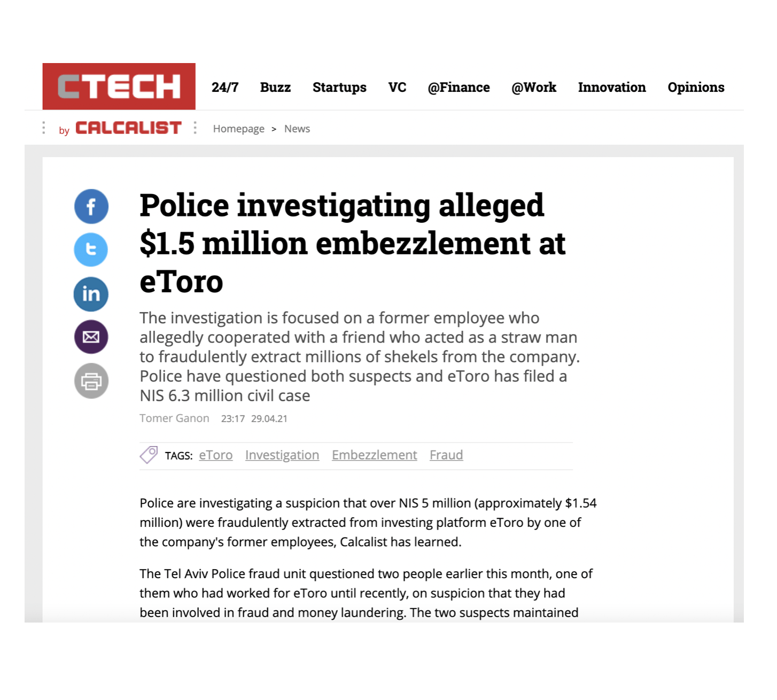Share article on Twitter

click(91, 250)
